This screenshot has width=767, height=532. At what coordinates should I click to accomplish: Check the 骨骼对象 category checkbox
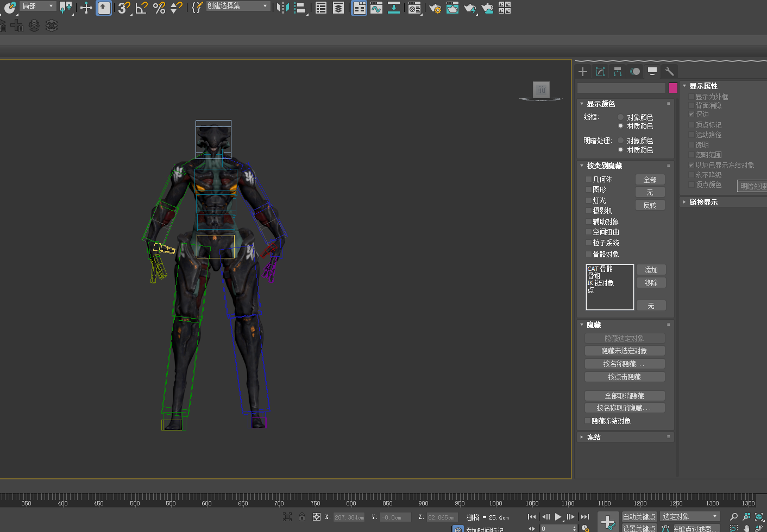pos(589,254)
